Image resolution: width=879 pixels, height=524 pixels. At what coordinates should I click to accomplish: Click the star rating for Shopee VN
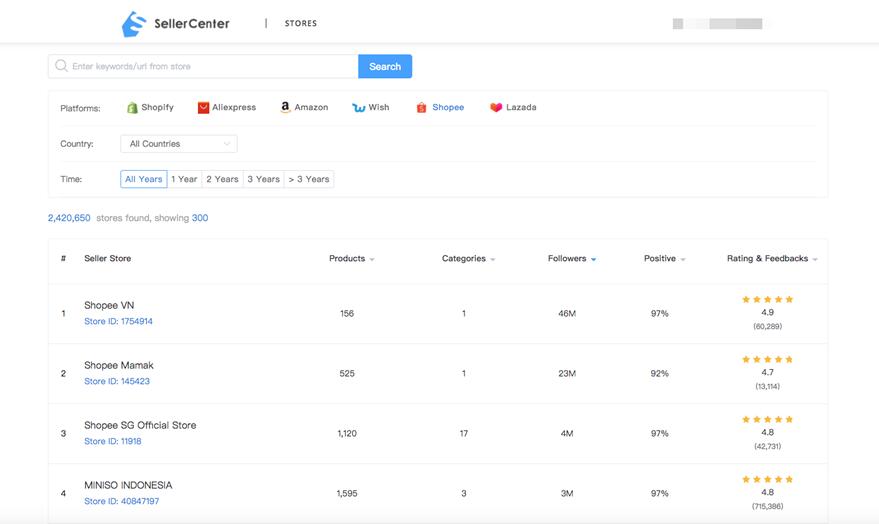[x=767, y=299]
